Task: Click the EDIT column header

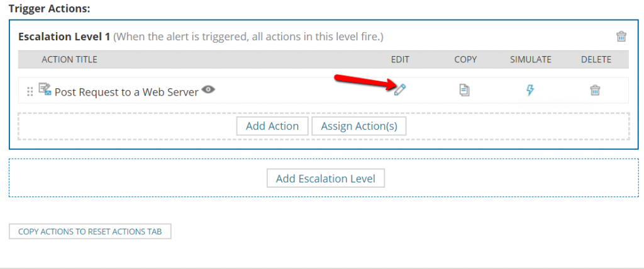Action: point(400,60)
